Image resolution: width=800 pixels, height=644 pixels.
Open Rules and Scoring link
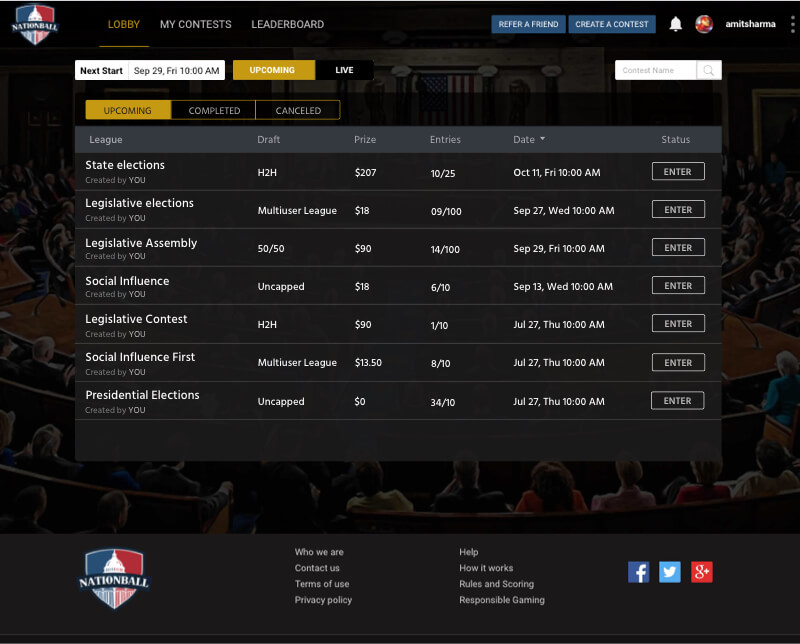pyautogui.click(x=496, y=584)
